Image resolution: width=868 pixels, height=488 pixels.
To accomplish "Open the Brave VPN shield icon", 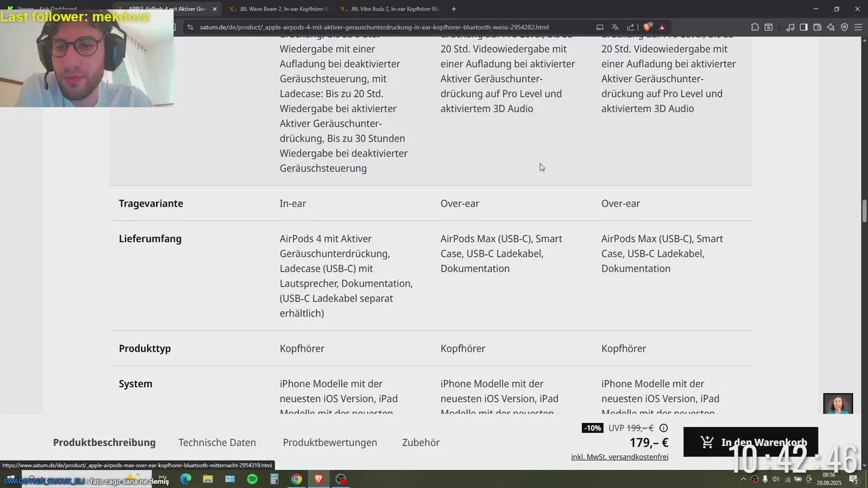I will tap(844, 27).
